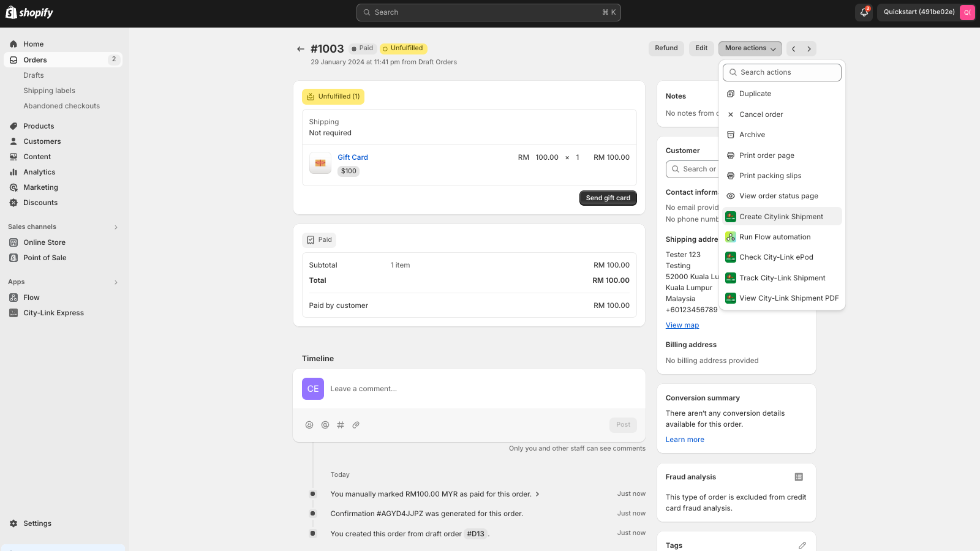The height and width of the screenshot is (551, 980).
Task: Open the notifications bell
Action: (x=864, y=12)
